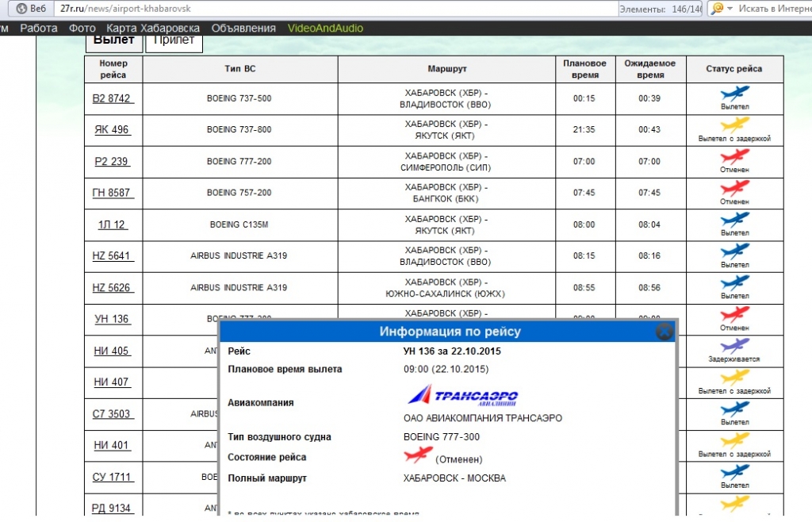Viewport: 812px width, 522px height.
Task: Open flight С7 3503 details link
Action: pos(112,413)
